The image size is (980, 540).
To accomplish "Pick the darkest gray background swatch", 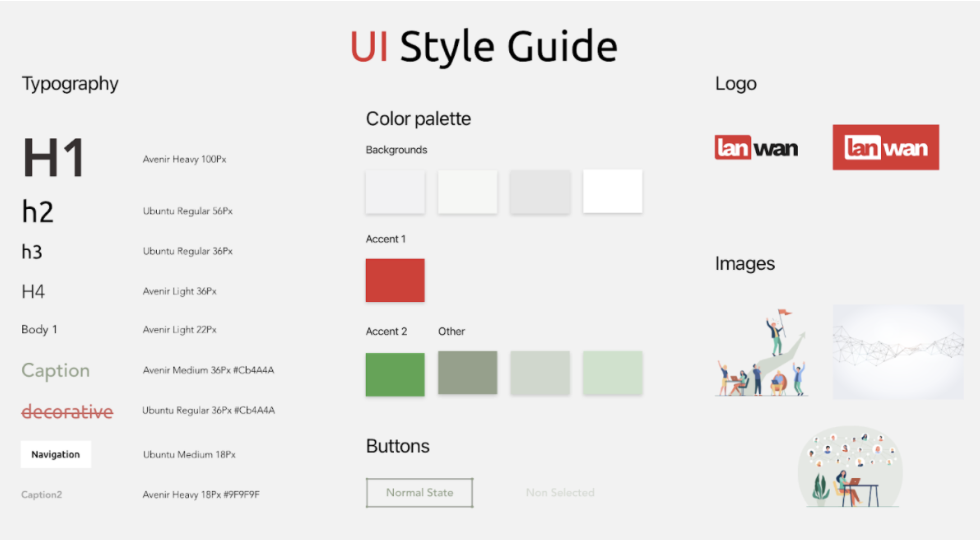I will click(540, 192).
